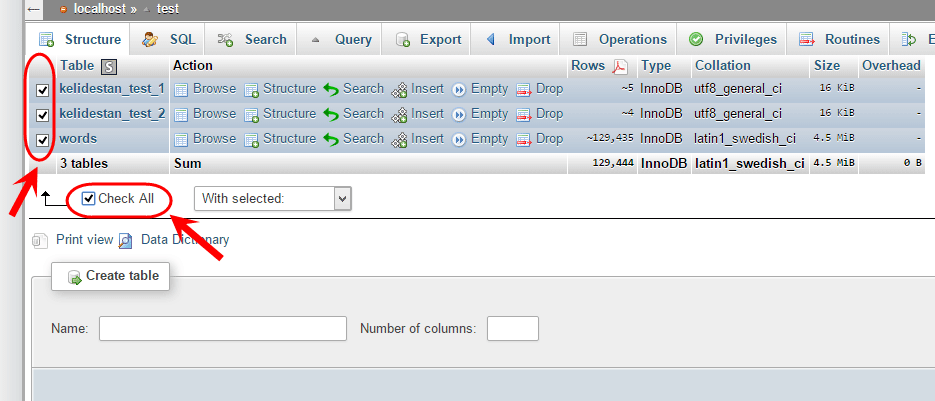Click the Data Dictionary magnifier icon
The image size is (935, 401).
[x=125, y=240]
